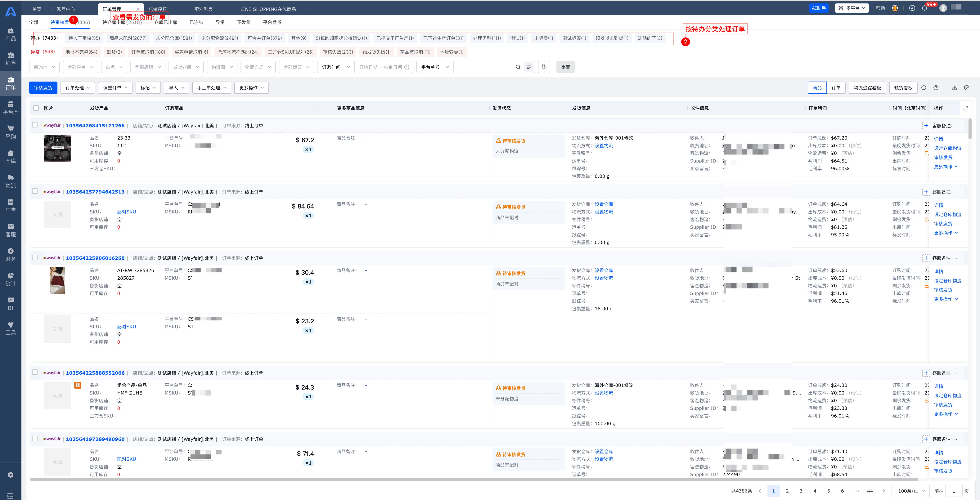Refresh the order list
The height and width of the screenshot is (500, 980).
(924, 87)
